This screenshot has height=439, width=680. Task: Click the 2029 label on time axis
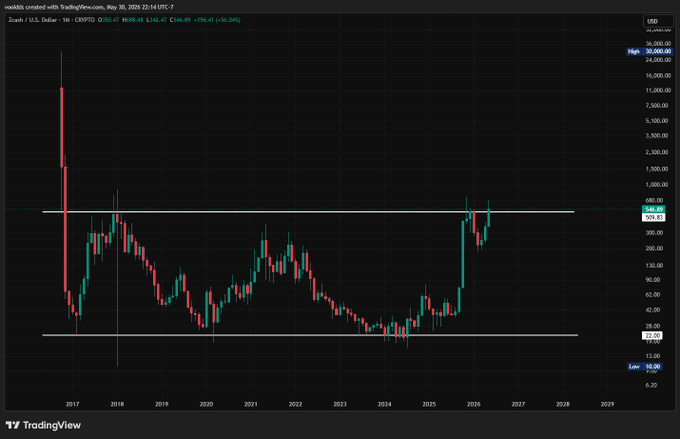[x=608, y=404]
